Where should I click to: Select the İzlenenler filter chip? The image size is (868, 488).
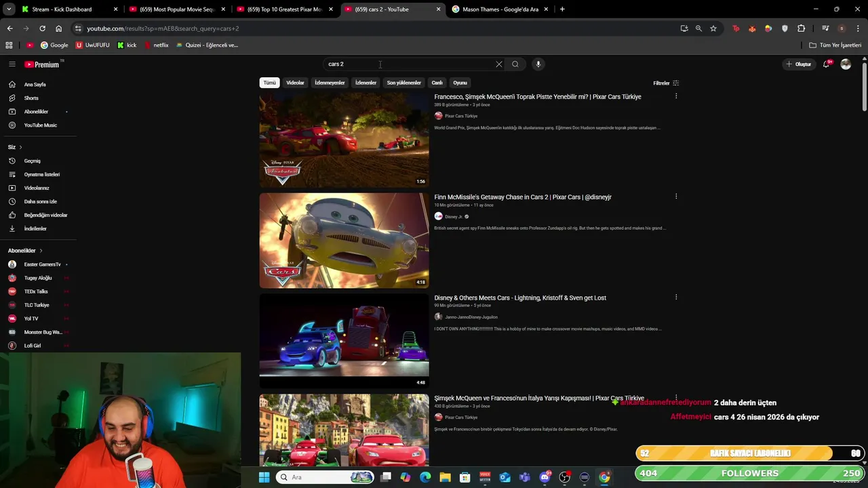366,83
